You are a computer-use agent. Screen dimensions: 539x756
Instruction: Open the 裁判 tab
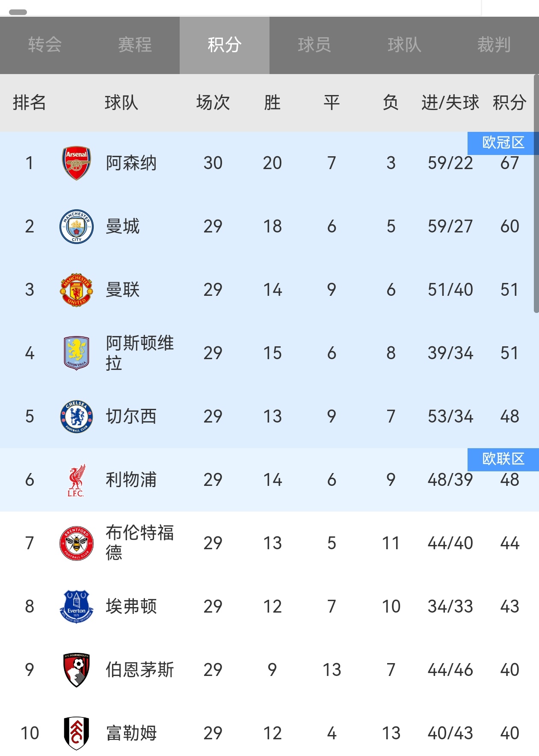(x=494, y=45)
